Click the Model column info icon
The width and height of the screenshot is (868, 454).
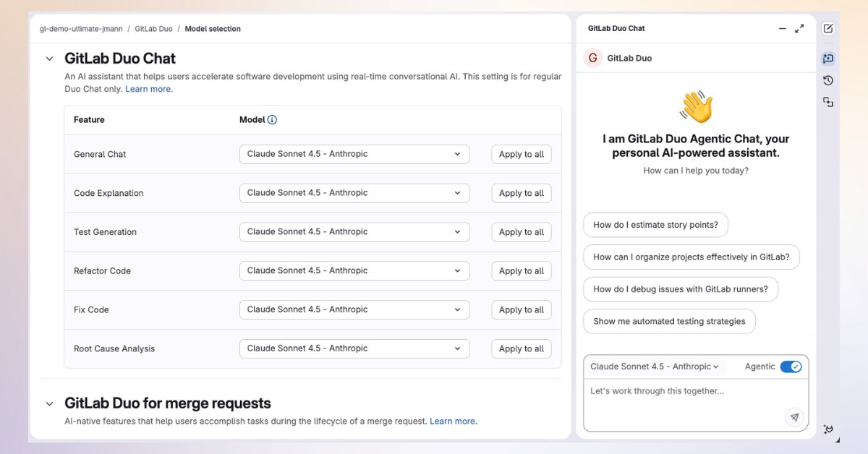click(272, 120)
